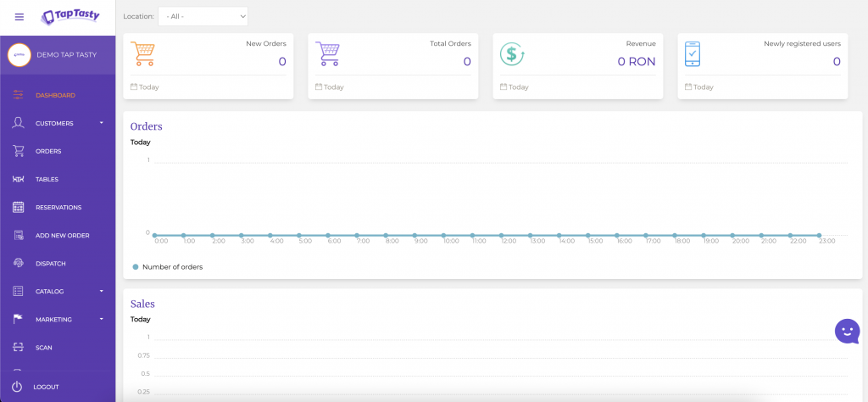The height and width of the screenshot is (402, 868).
Task: Open the Location dropdown
Action: coord(203,16)
